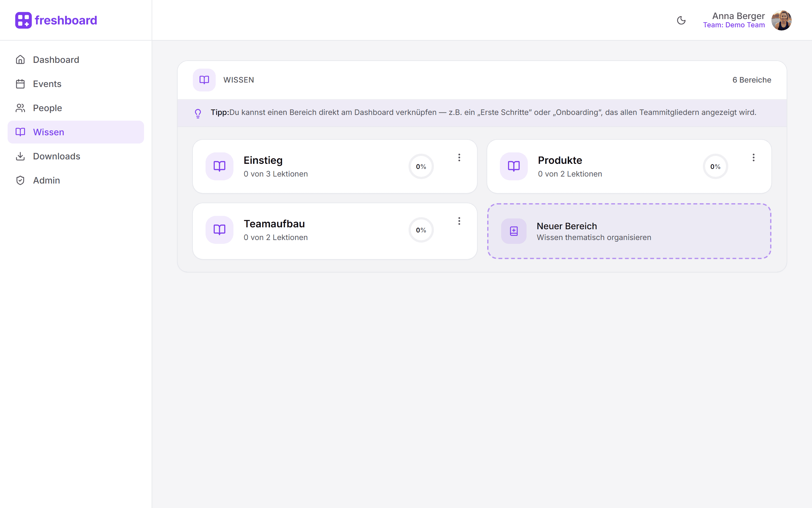Open the Produkte area title
Viewport: 812px width, 508px height.
tap(560, 160)
